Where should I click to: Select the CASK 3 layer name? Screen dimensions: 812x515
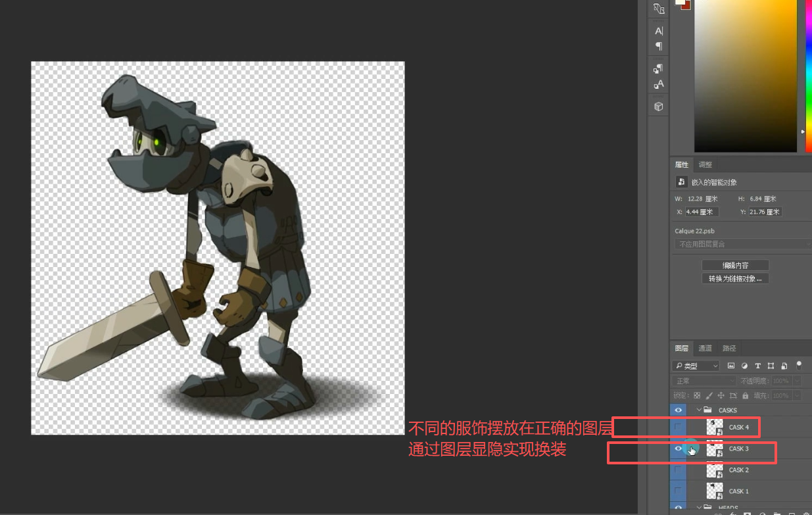pos(739,449)
